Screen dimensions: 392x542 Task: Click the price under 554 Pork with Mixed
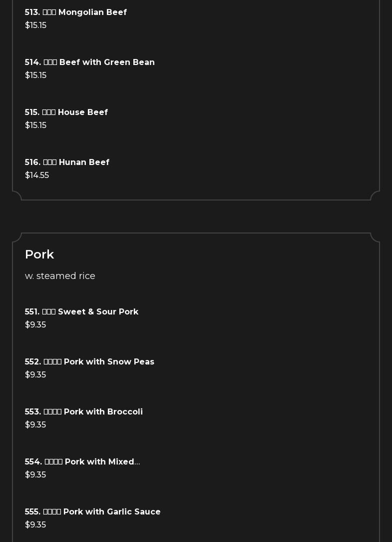point(35,474)
